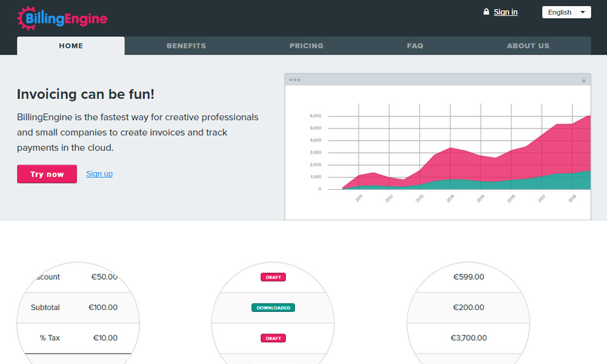Switch to the Home tab
The height and width of the screenshot is (364, 607).
(71, 46)
